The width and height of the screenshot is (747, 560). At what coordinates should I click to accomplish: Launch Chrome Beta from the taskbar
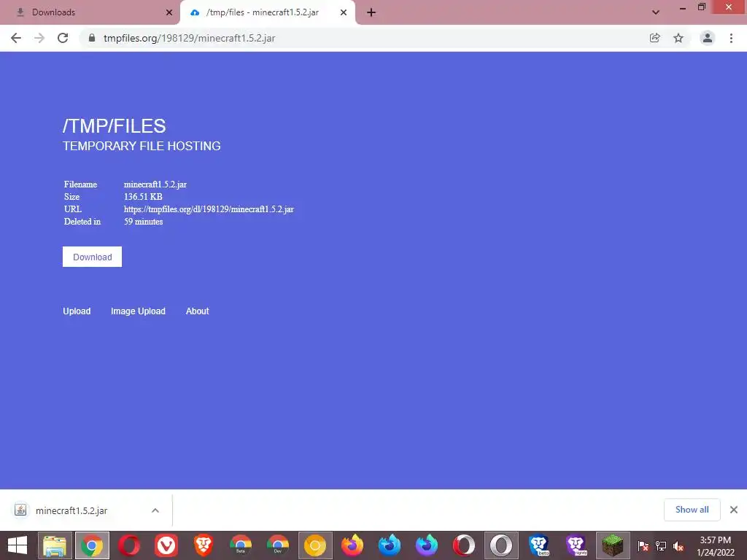[241, 545]
